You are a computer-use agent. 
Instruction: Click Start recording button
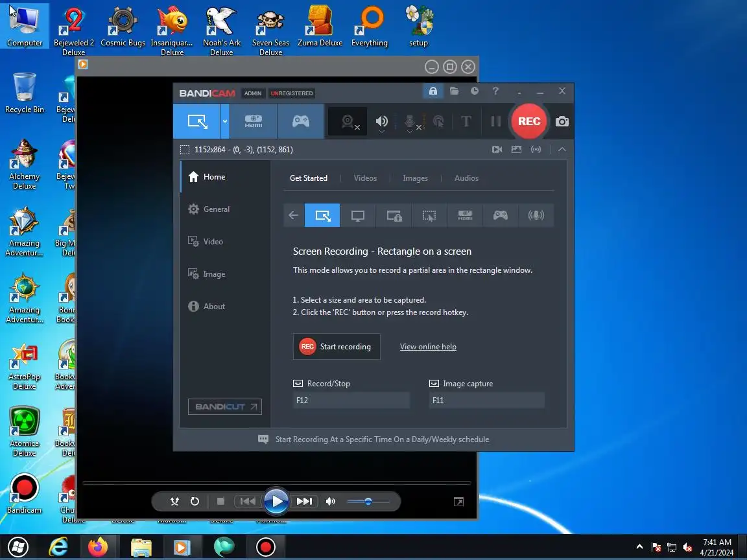(337, 347)
